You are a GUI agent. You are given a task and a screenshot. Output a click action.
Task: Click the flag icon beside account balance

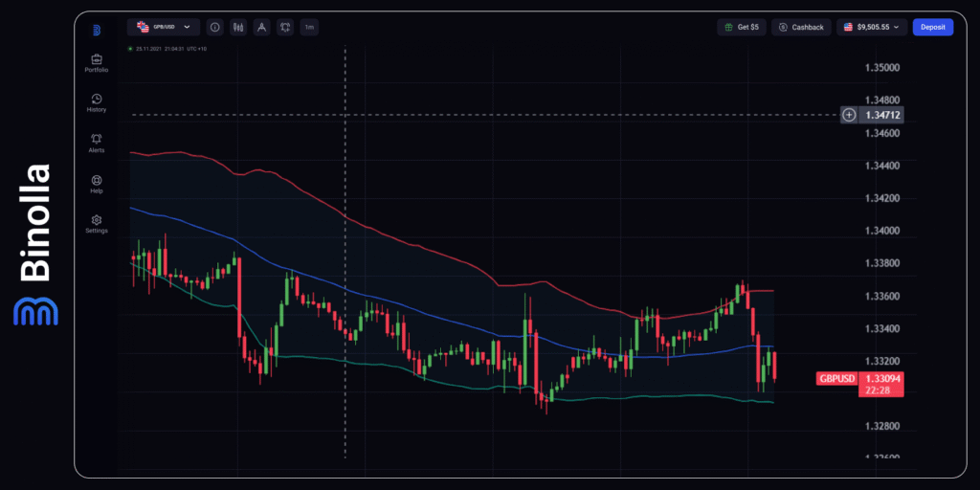[x=848, y=27]
